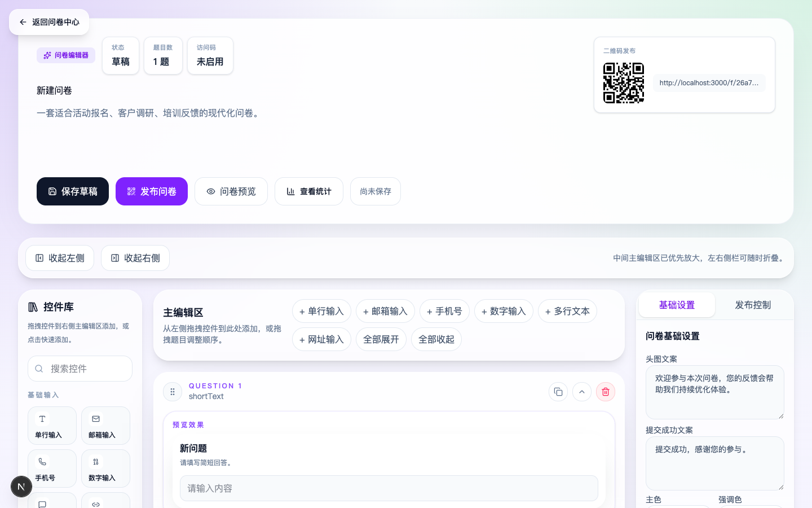Publish the survey with 发布问卷
The width and height of the screenshot is (812, 508).
152,191
